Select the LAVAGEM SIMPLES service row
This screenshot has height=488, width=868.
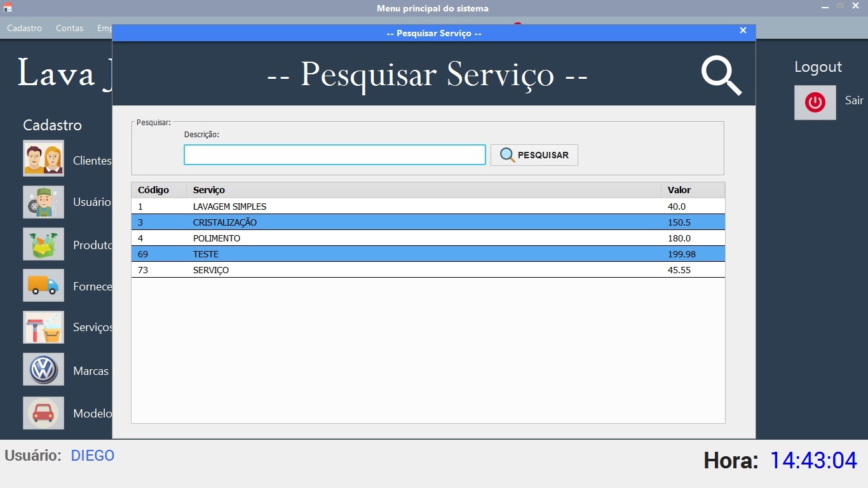click(x=428, y=207)
